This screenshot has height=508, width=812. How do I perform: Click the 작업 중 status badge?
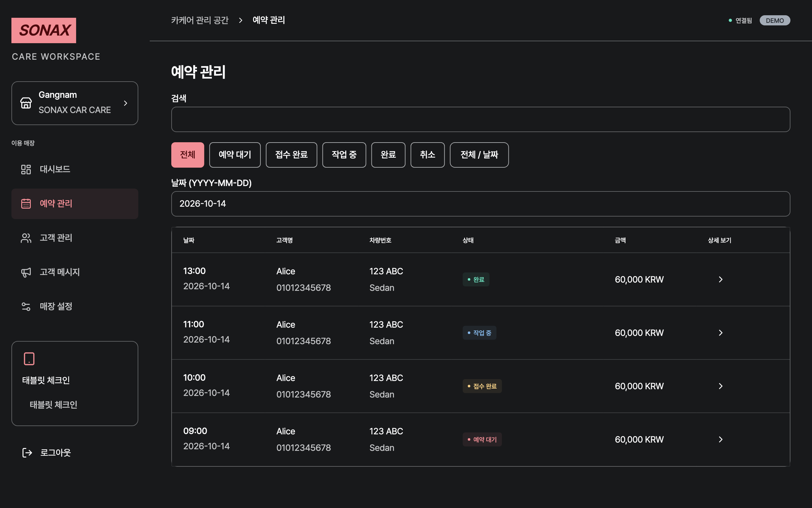click(x=479, y=333)
